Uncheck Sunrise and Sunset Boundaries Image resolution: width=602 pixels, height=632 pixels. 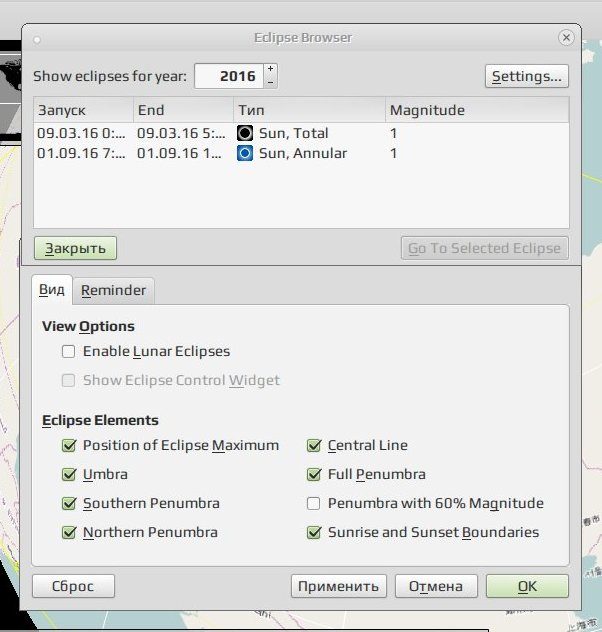(x=314, y=532)
